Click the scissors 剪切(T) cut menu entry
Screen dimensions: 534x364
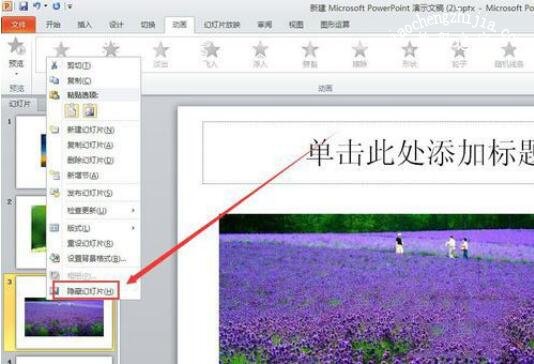click(93, 65)
